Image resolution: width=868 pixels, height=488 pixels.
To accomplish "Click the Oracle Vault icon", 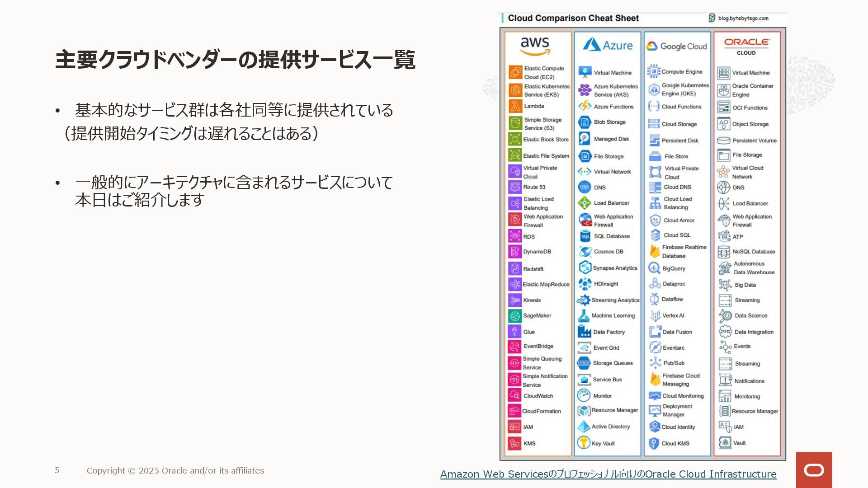I will (x=725, y=443).
